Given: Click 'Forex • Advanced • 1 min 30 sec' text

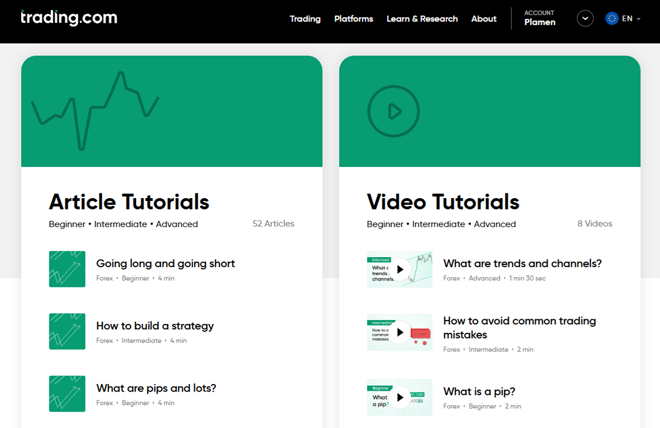Looking at the screenshot, I should [x=495, y=278].
